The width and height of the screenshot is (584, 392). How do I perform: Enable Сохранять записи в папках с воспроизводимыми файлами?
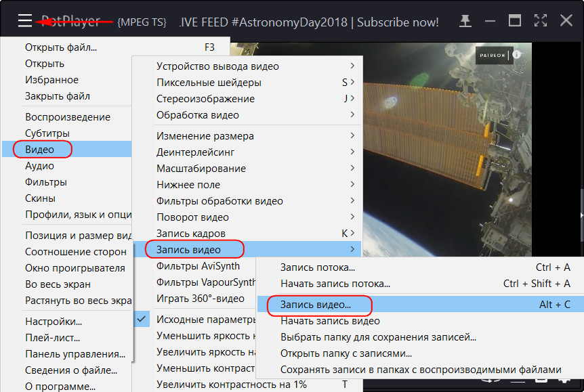pos(420,370)
